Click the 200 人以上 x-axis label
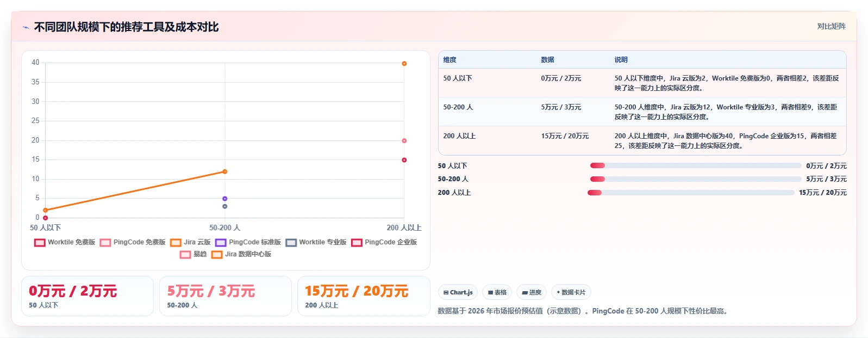Viewport: 868px width, 338px height. tap(404, 228)
